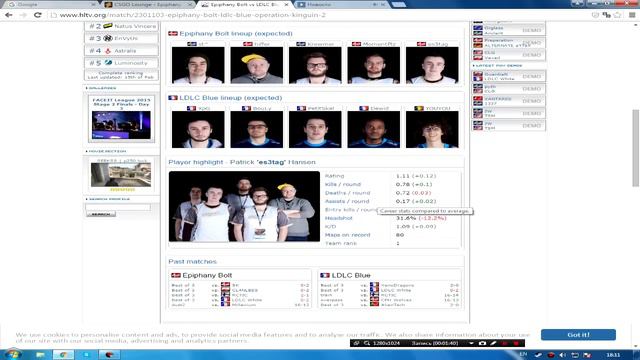This screenshot has width=640, height=360.
Task: Click the translate icon in address bar
Action: pos(607,15)
